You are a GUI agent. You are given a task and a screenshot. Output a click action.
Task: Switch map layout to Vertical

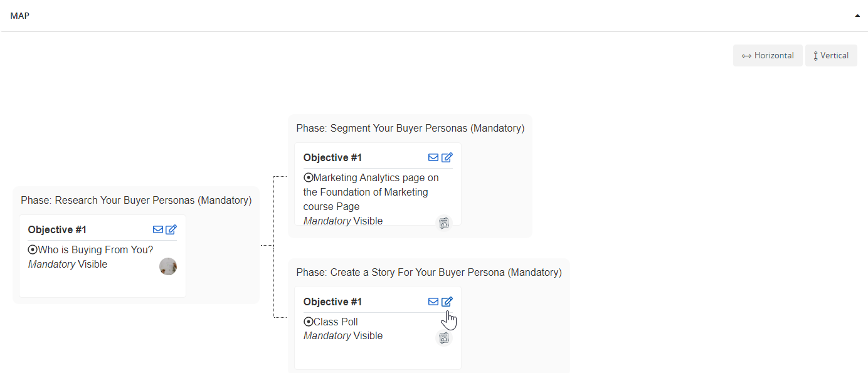(831, 55)
